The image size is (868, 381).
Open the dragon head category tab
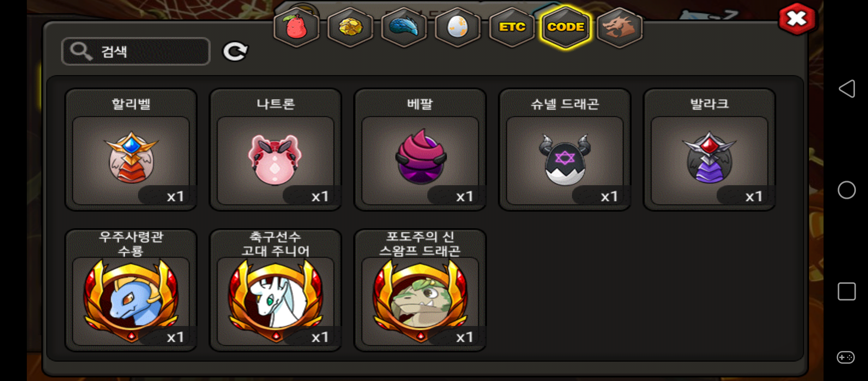pos(620,27)
